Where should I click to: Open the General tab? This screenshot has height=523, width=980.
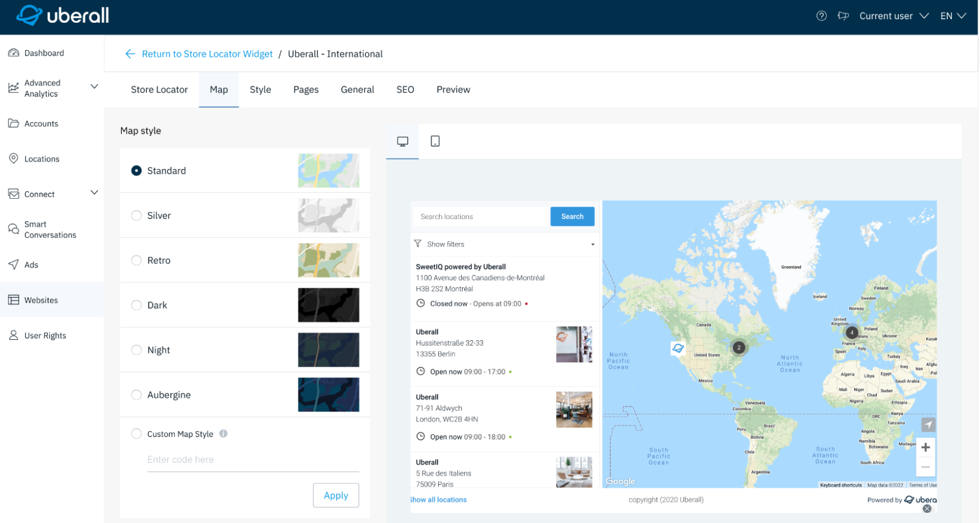click(x=358, y=90)
